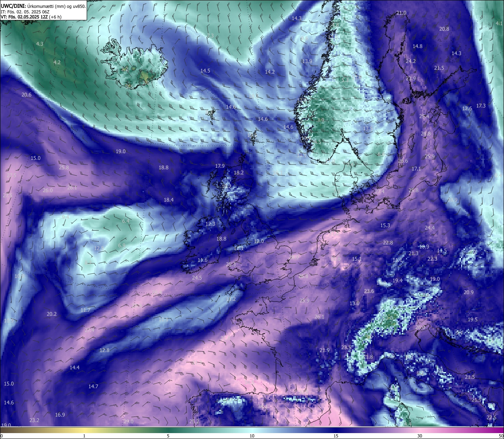504x439 pixels.
Task: Click the 12.6 value on the map
Action: 467,108
